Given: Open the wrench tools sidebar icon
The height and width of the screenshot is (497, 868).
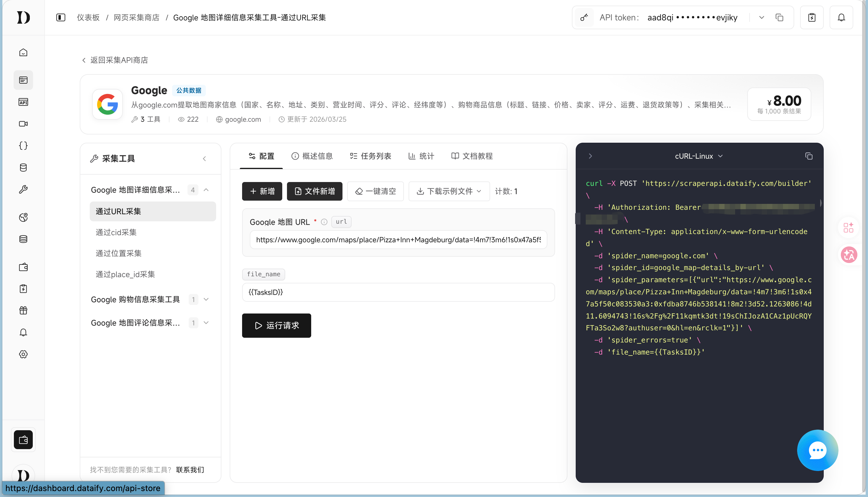Looking at the screenshot, I should [x=23, y=189].
